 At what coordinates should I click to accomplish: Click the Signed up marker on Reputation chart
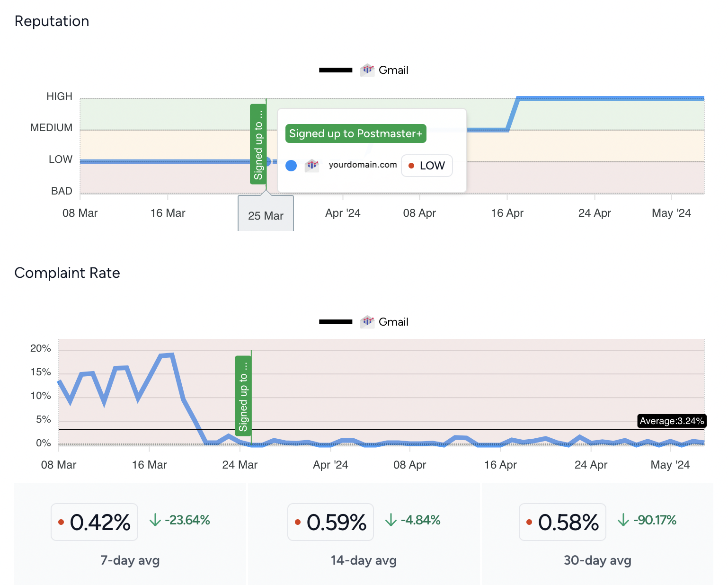258,144
